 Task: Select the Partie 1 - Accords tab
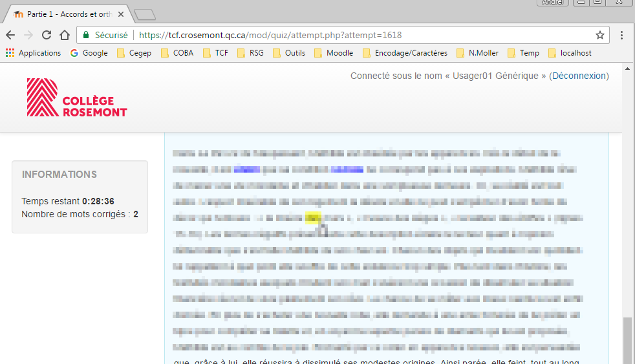[65, 14]
